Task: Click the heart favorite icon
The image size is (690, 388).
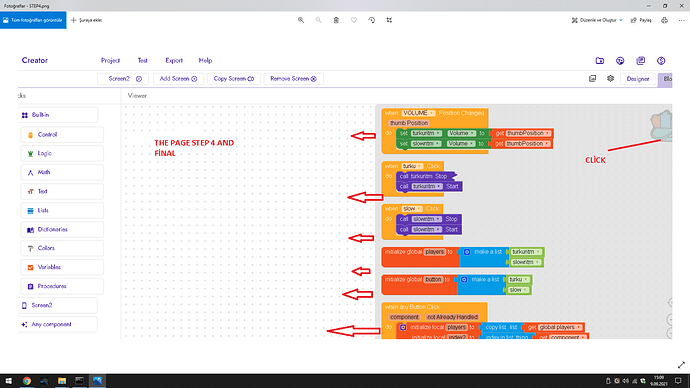Action: [x=354, y=20]
